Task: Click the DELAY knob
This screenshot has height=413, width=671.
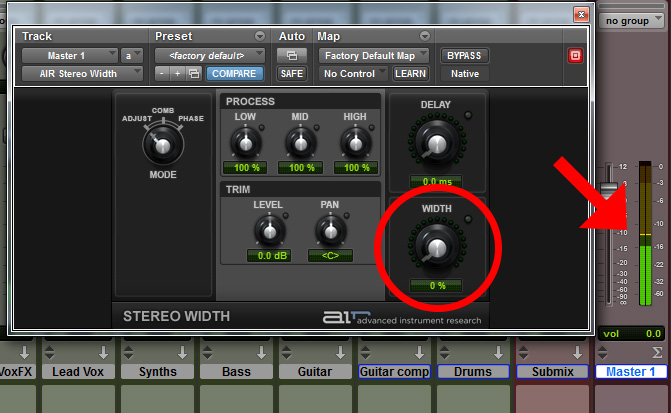Action: [x=436, y=144]
